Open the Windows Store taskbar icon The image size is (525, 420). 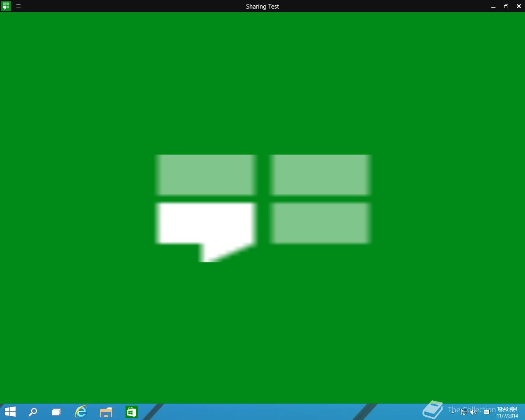click(x=131, y=412)
